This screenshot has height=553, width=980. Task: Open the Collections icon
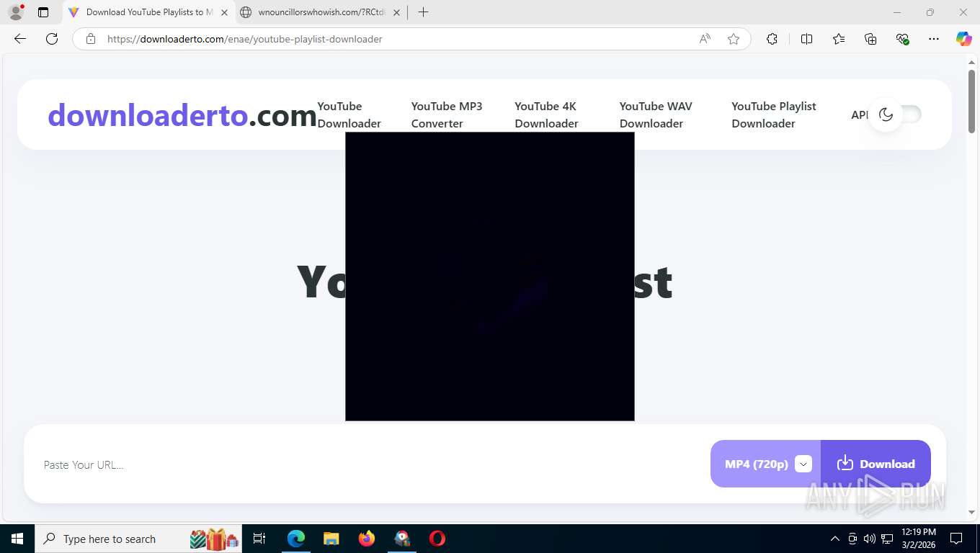tap(870, 39)
